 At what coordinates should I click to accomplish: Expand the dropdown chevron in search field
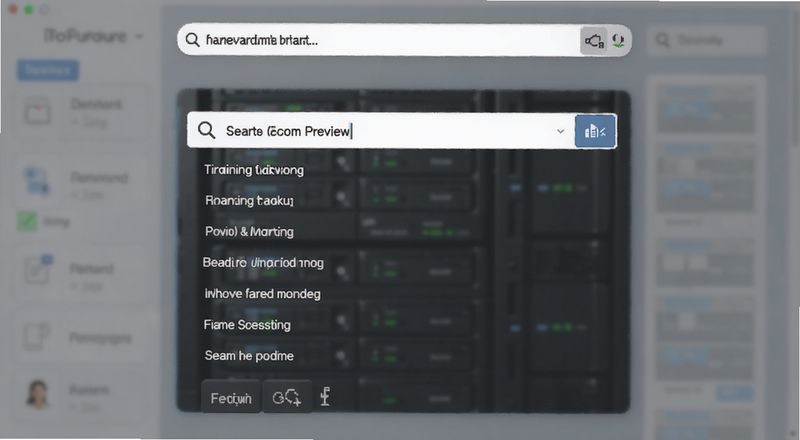[x=560, y=131]
